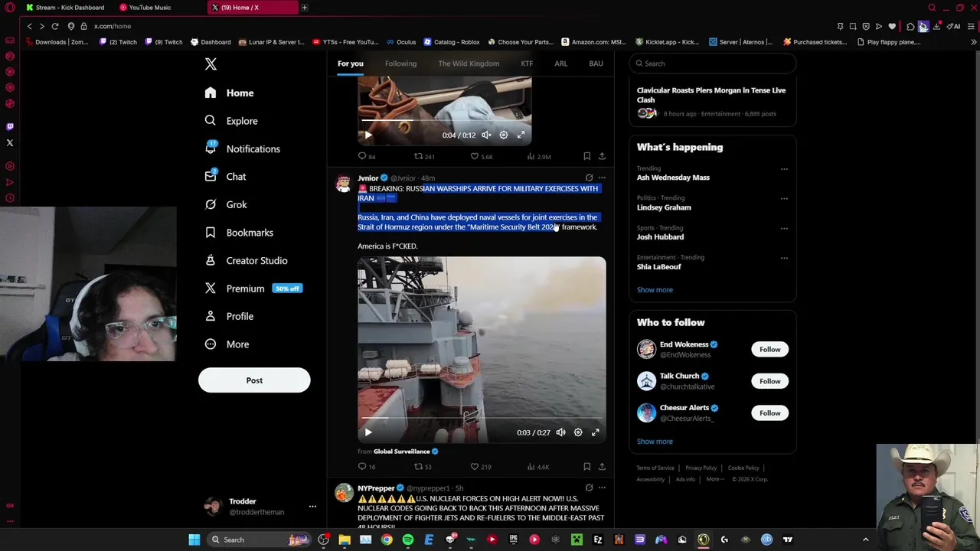Open Creator Studio
This screenshot has width=980, height=551.
246,260
